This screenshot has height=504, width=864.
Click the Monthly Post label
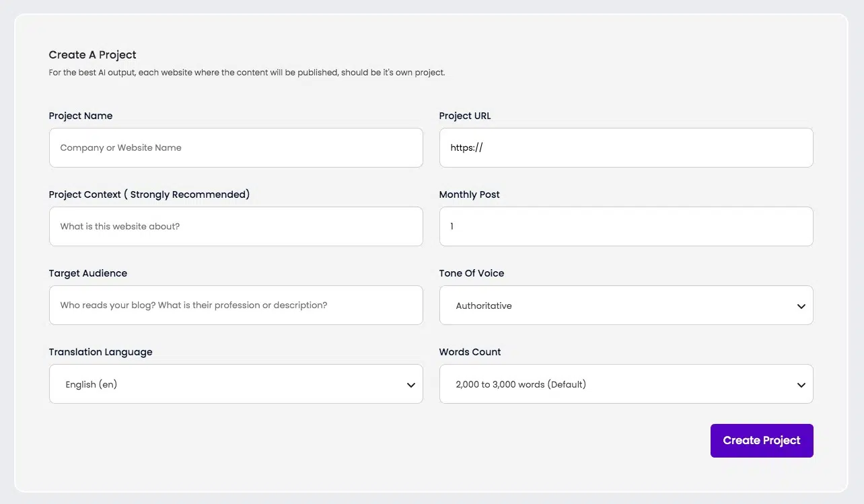pos(469,194)
